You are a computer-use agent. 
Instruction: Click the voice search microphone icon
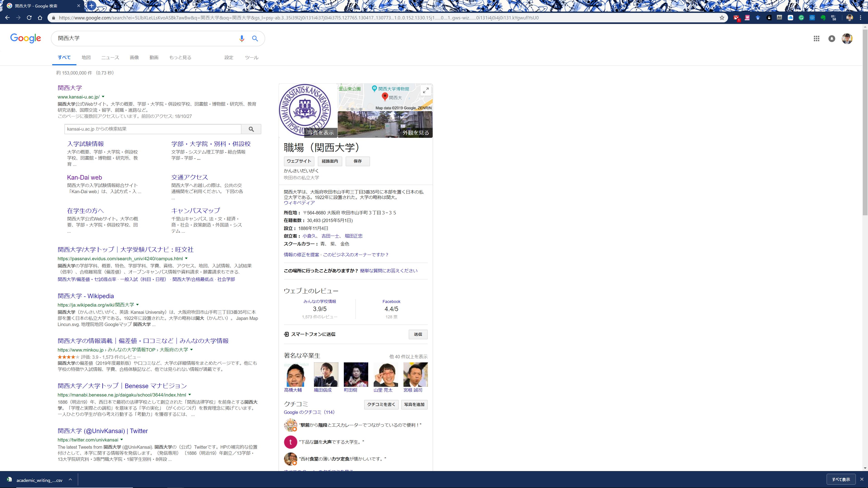(x=242, y=38)
